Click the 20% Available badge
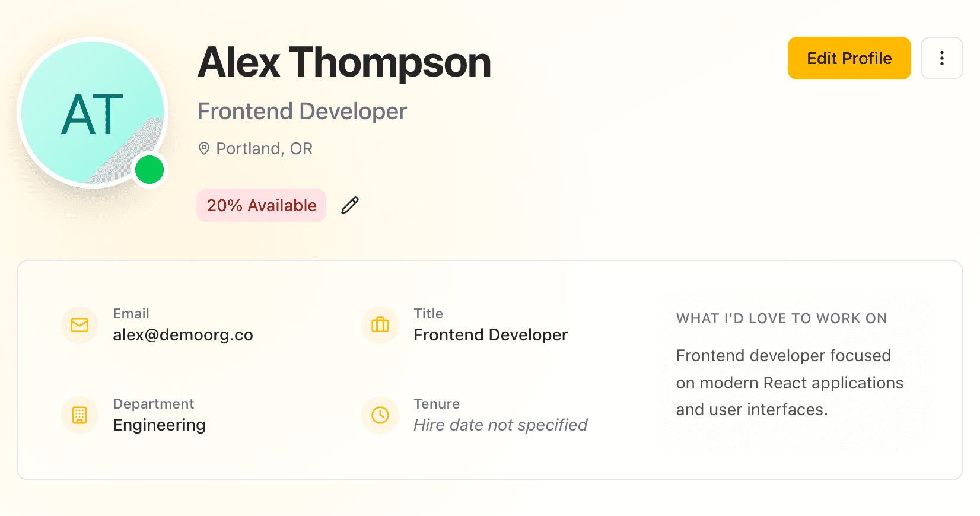The width and height of the screenshot is (980, 516). tap(261, 205)
